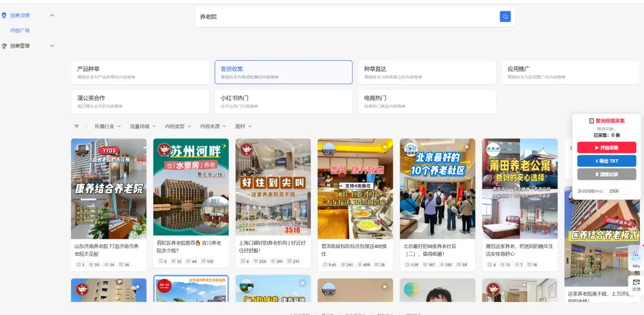Screen dimensions: 644x315
Task: Click the 已采集: 0 条 counter text
Action: click(606, 135)
